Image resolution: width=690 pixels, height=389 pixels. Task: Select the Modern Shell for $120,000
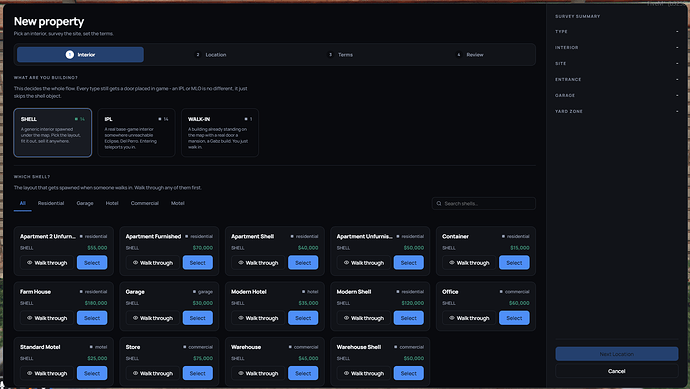[x=409, y=318]
